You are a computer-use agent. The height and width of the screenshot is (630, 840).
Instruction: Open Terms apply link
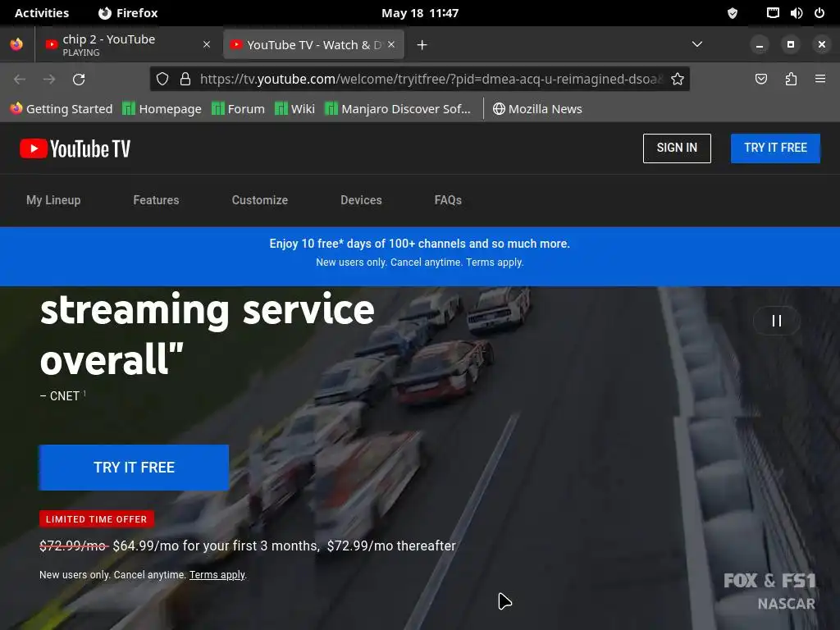[x=217, y=575]
